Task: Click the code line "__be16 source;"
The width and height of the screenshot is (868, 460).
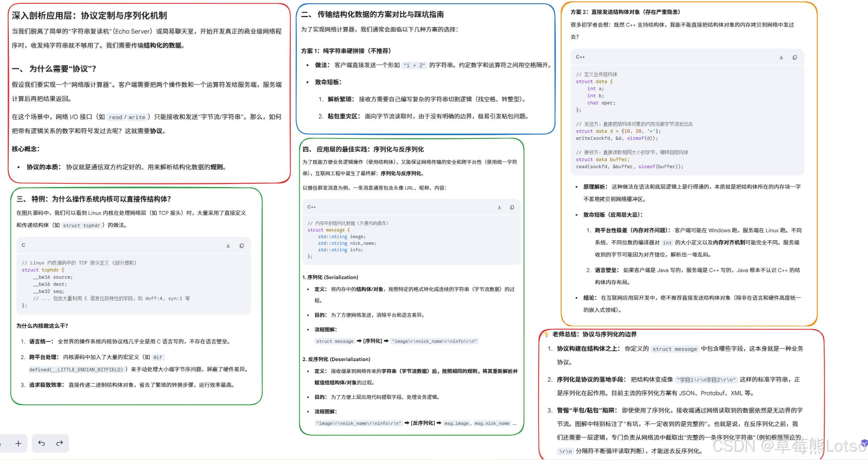Action: (x=53, y=277)
